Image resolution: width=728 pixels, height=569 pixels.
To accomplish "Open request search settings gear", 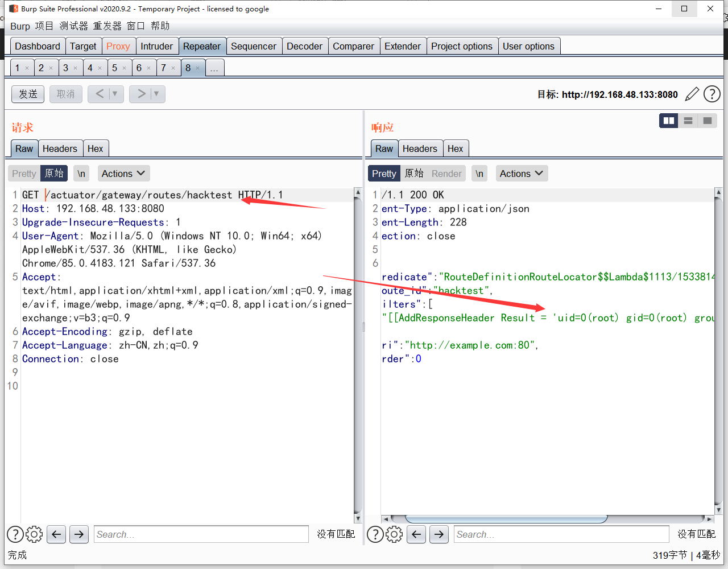I will [34, 534].
